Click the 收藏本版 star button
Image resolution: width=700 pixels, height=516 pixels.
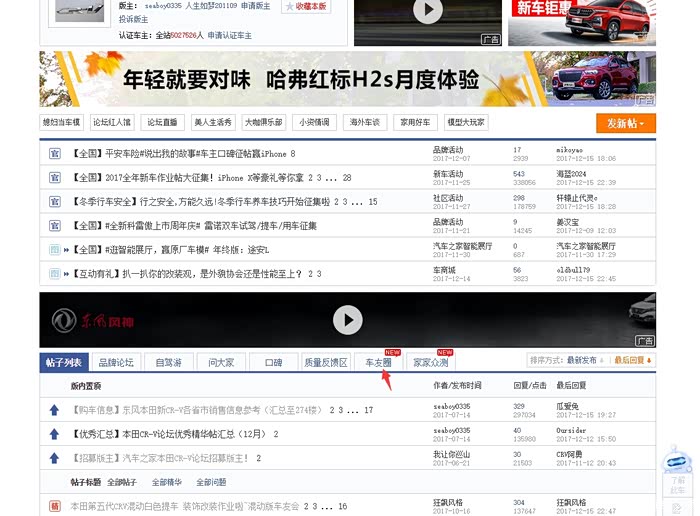(305, 6)
